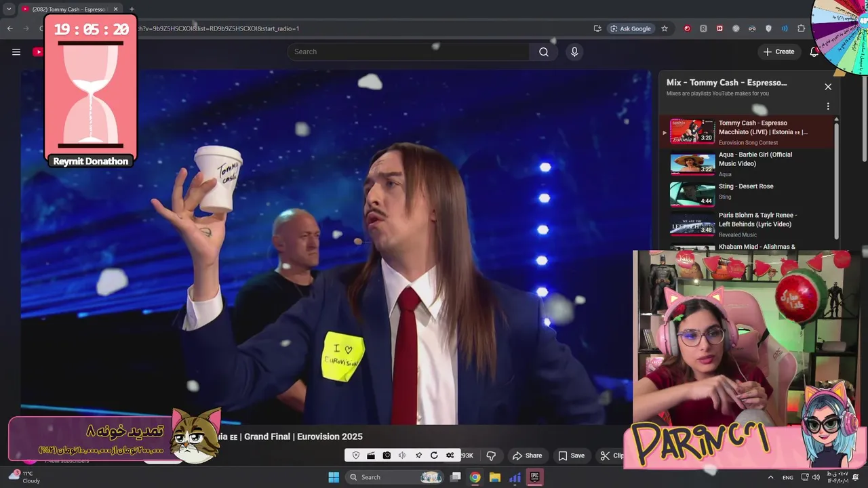Click the glasses-face extension icon
This screenshot has width=868, height=488.
pyautogui.click(x=752, y=28)
